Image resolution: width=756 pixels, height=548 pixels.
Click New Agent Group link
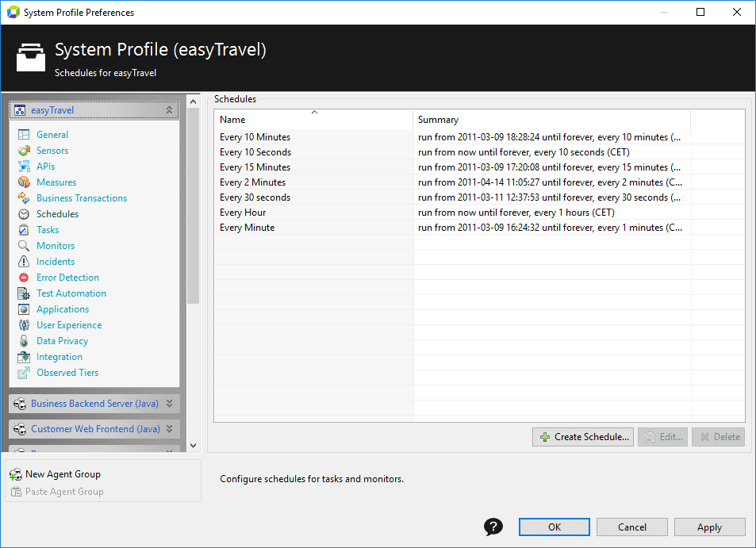(x=63, y=474)
